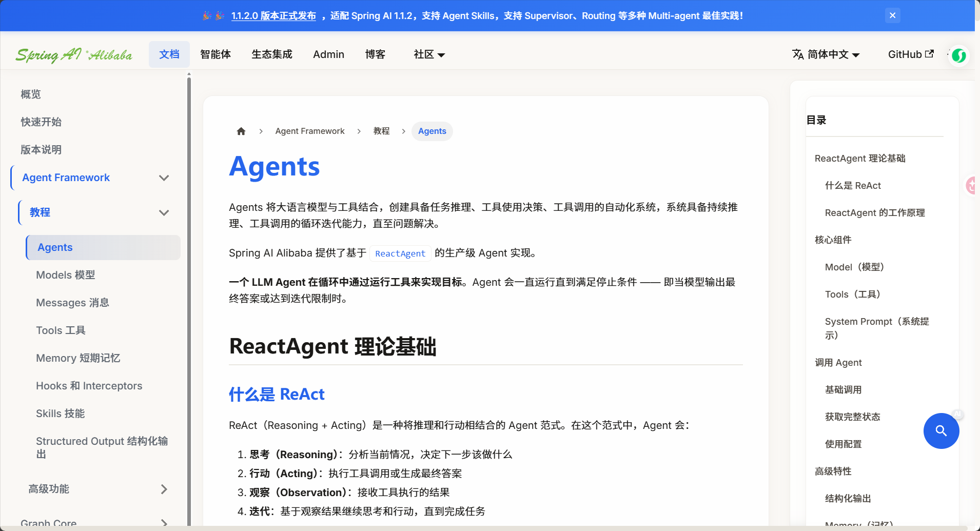Viewport: 980px width, 531px height.
Task: Select the Agents sidebar item
Action: 103,247
